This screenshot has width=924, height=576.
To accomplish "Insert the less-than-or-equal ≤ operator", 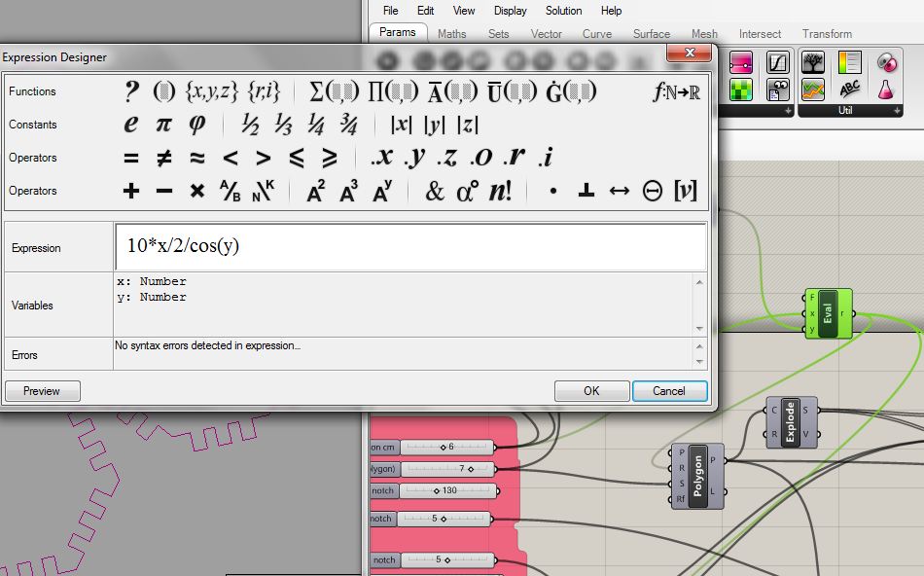I will tap(297, 158).
